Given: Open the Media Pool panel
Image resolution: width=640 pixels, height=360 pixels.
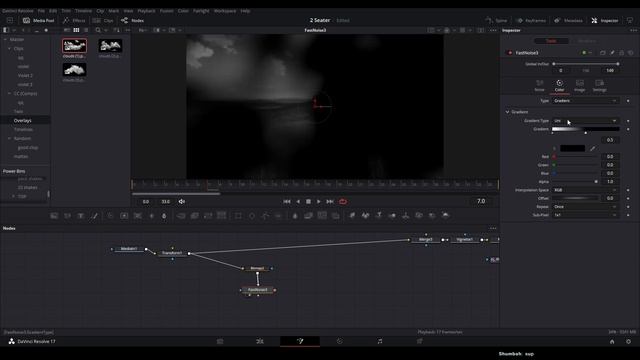Looking at the screenshot, I should 39,20.
